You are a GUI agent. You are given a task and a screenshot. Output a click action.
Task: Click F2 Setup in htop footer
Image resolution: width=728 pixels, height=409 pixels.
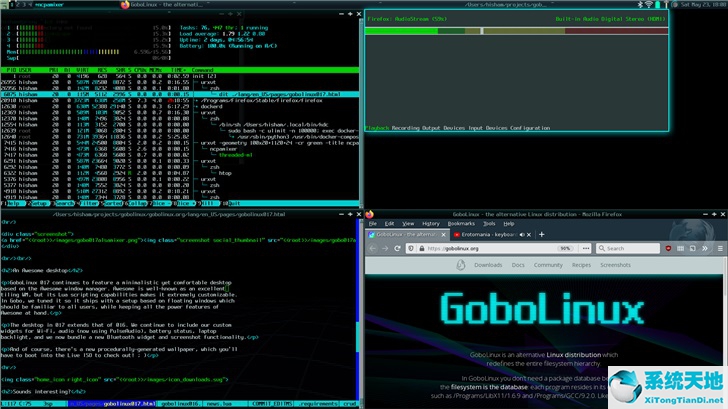pyautogui.click(x=39, y=203)
